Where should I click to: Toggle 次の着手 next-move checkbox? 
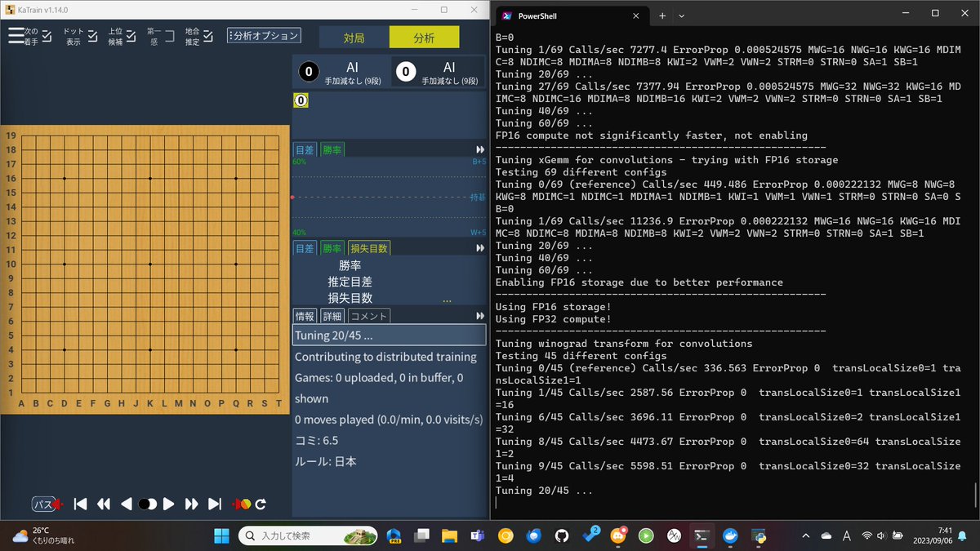[47, 36]
